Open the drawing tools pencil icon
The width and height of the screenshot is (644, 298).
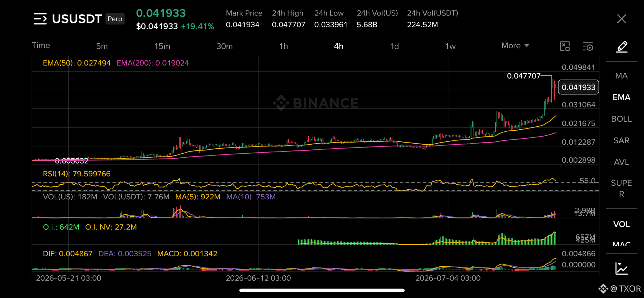click(x=622, y=47)
